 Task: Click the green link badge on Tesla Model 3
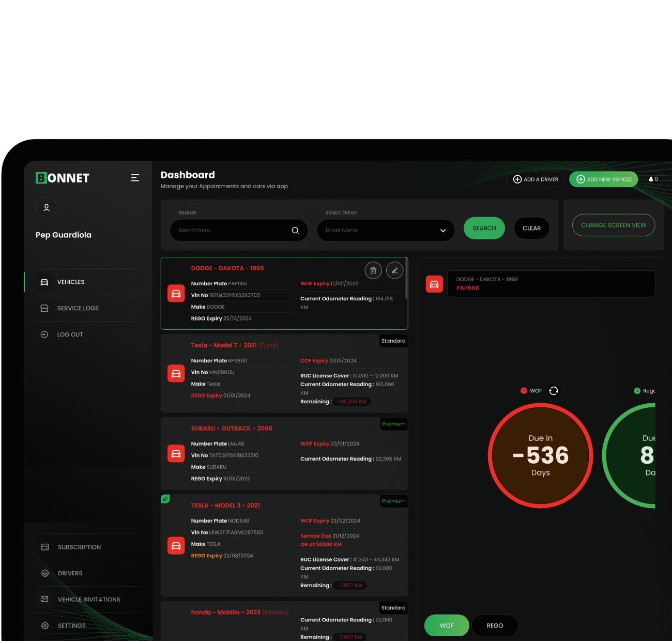click(165, 499)
